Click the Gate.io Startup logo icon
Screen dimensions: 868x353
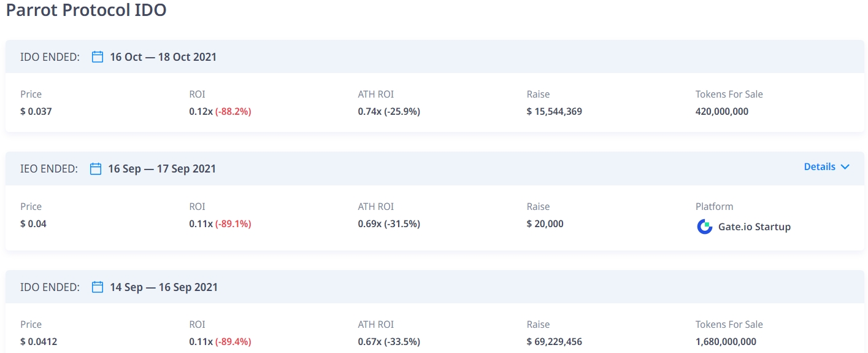705,227
